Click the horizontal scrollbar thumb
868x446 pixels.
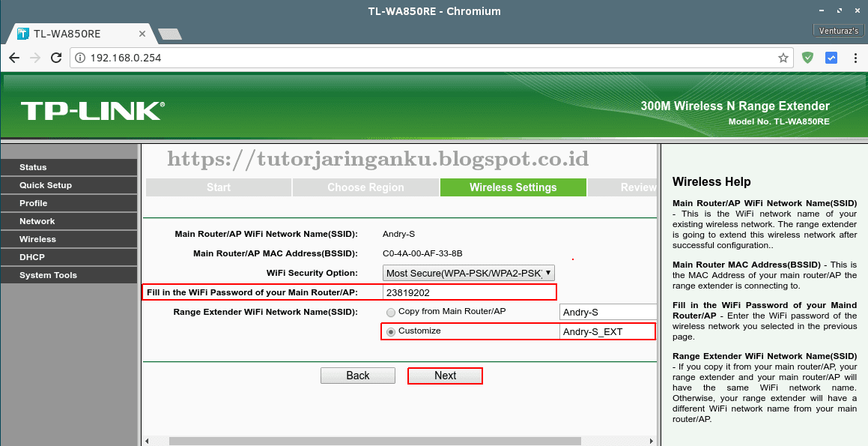point(375,441)
